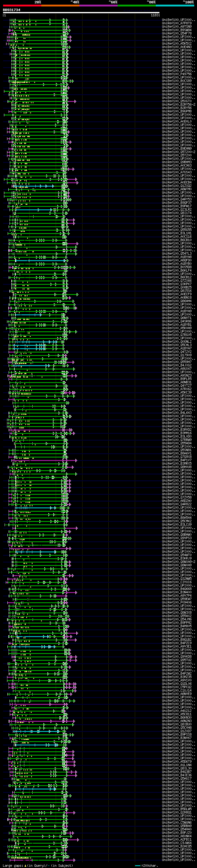Click the green ~80% identity legend bar
This screenshot has width=197, height=868.
point(137,6)
